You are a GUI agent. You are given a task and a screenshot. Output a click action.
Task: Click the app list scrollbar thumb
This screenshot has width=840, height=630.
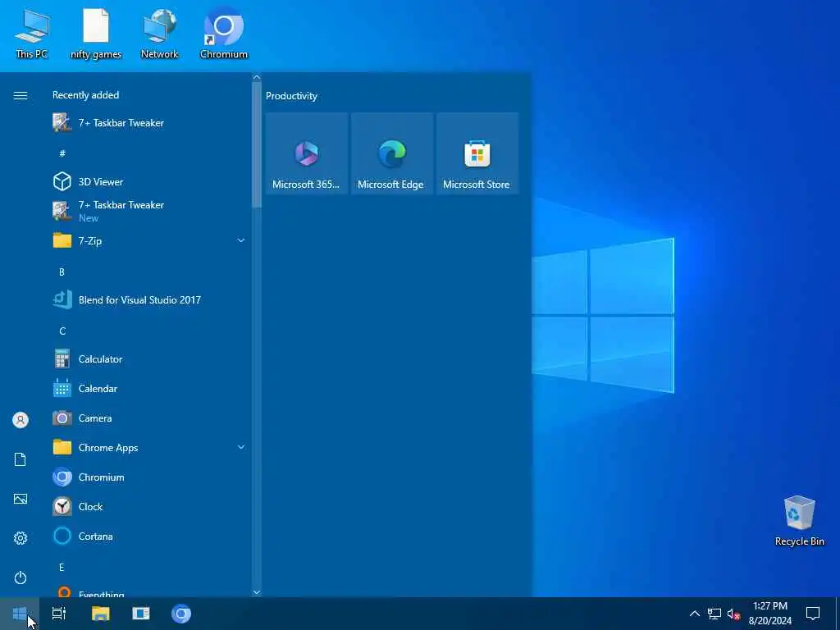pos(257,144)
